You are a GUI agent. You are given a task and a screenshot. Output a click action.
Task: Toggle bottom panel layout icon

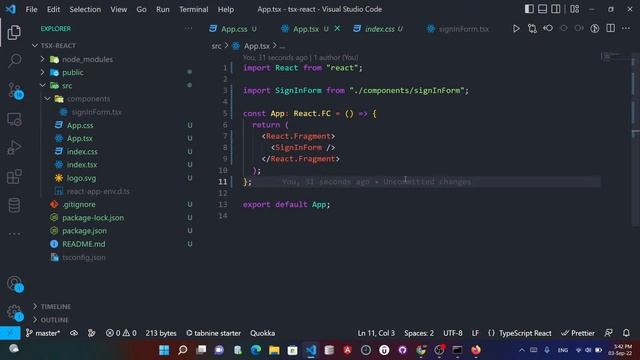(x=542, y=9)
